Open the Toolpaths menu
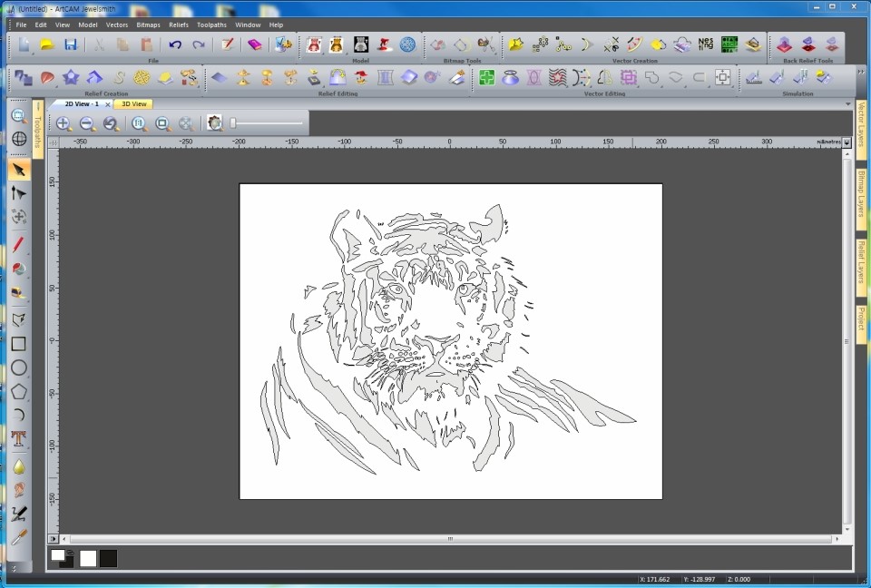The image size is (871, 588). tap(211, 25)
